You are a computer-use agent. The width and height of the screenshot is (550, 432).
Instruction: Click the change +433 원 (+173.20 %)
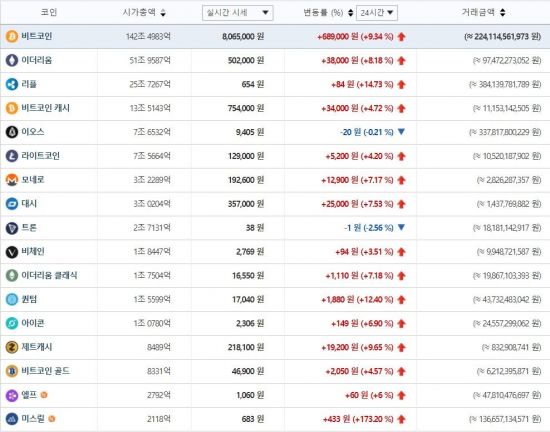pyautogui.click(x=358, y=419)
